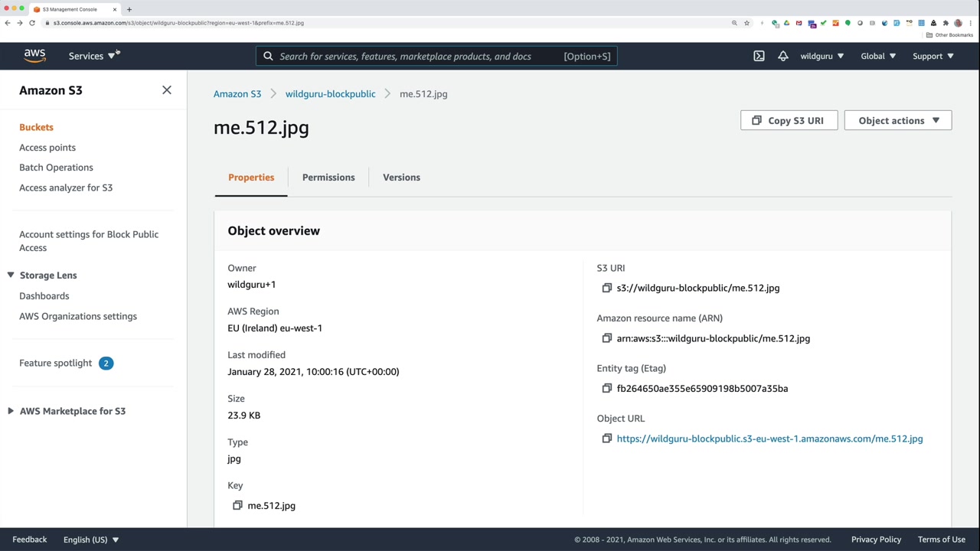Copy the Amazon resource name (ARN)

click(x=607, y=338)
